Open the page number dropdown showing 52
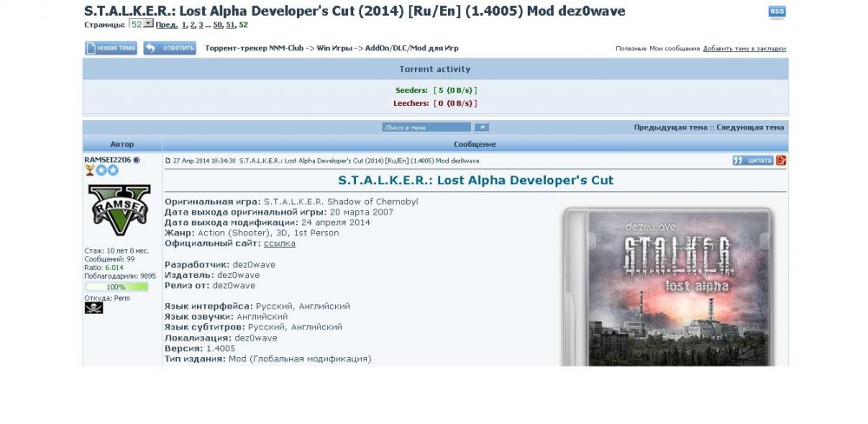Image resolution: width=868 pixels, height=424 pixels. 141,23
